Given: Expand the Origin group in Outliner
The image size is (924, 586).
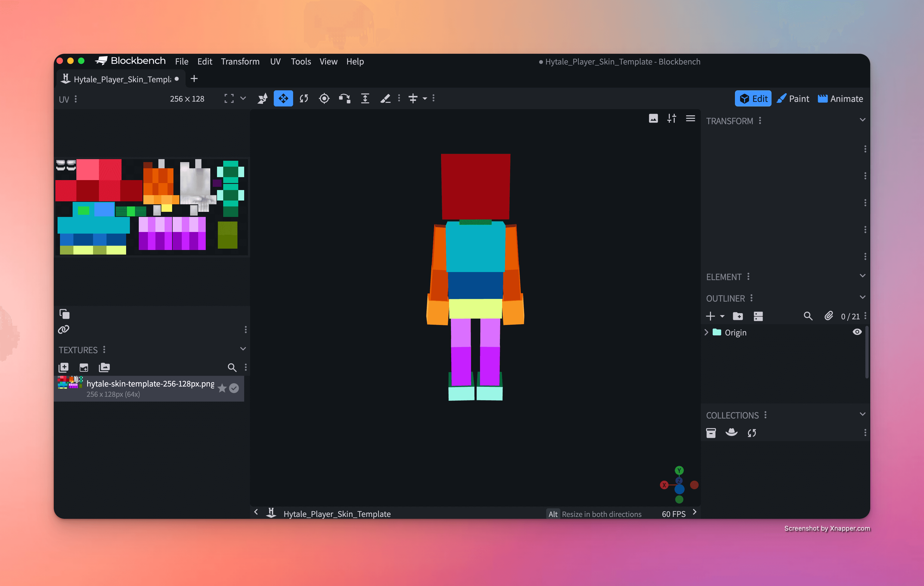Looking at the screenshot, I should 706,332.
